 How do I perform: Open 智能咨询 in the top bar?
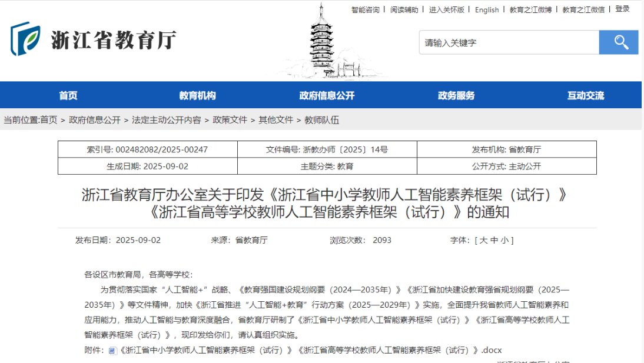point(365,9)
